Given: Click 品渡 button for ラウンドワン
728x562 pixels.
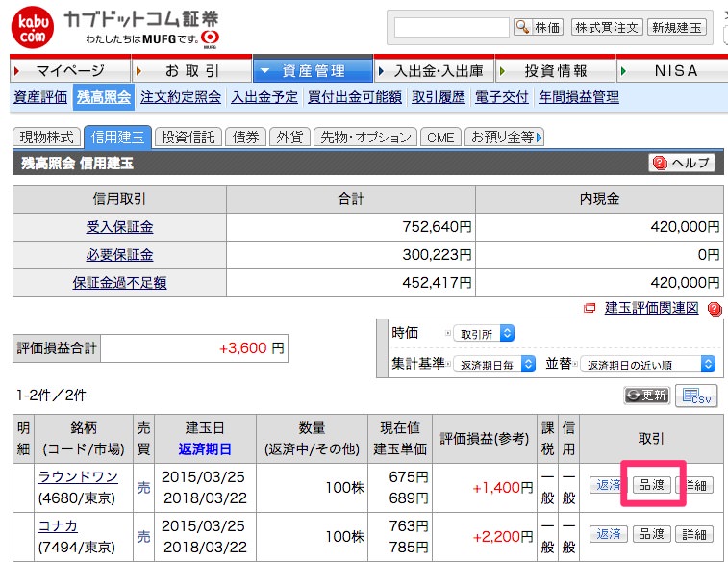Looking at the screenshot, I should tap(651, 485).
